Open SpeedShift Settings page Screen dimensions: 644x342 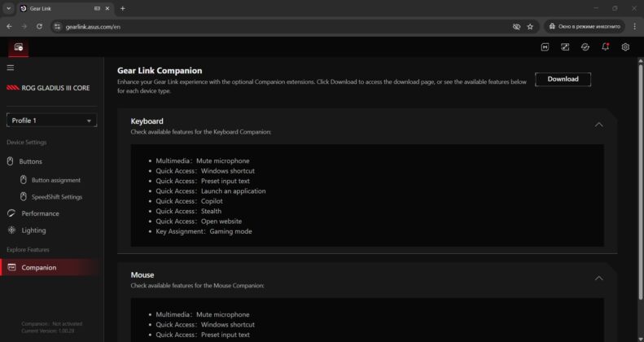pyautogui.click(x=57, y=197)
